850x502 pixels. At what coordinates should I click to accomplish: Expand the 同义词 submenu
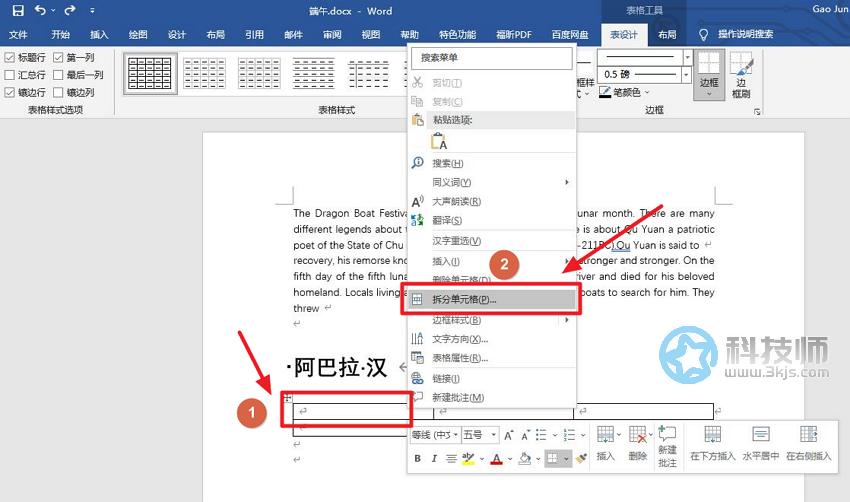pyautogui.click(x=491, y=182)
